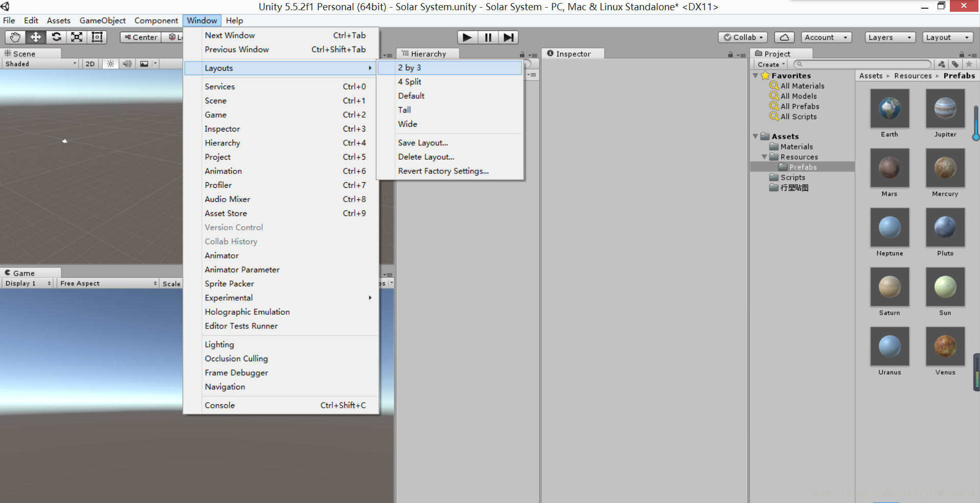Viewport: 980px width, 503px height.
Task: Select the Uranus prefab
Action: [890, 346]
